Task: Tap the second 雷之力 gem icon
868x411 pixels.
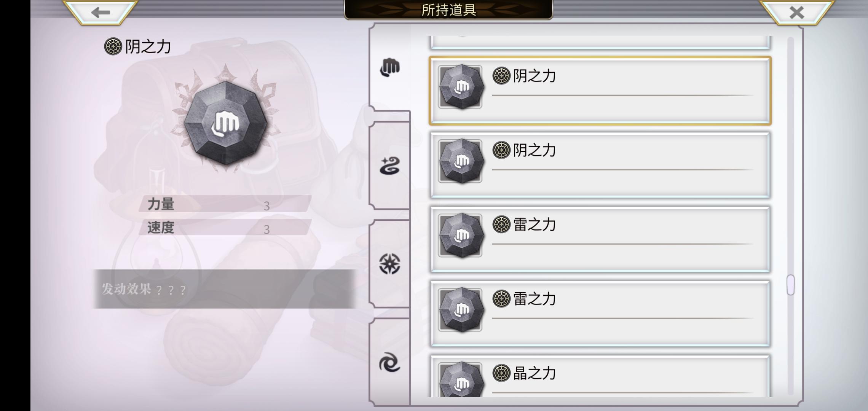Action: coord(461,310)
